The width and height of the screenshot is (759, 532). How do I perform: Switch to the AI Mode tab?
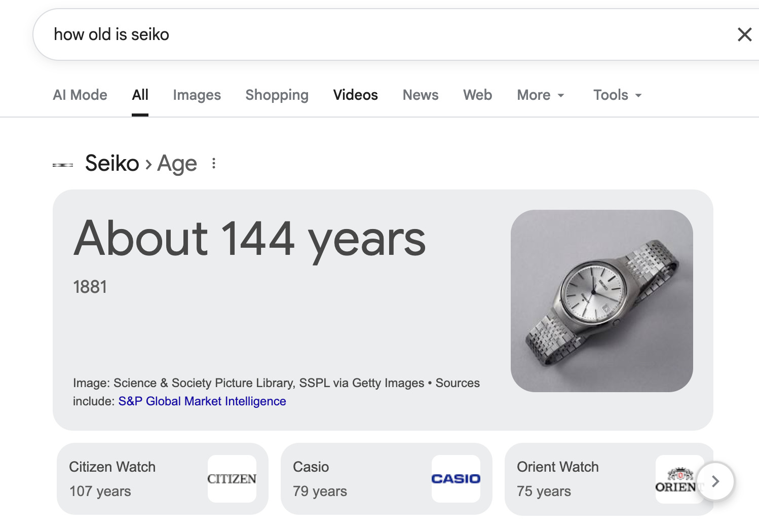click(x=80, y=95)
